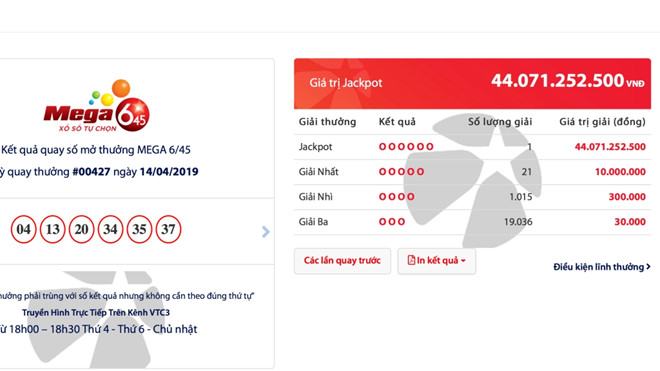Click Jackpot prize value 44.071.252.500 in table

coord(610,147)
